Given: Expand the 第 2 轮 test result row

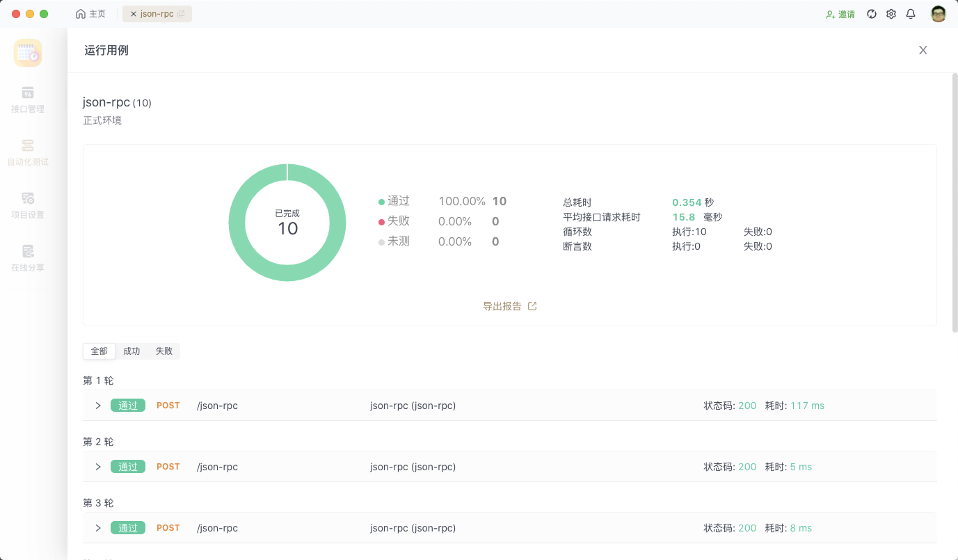Looking at the screenshot, I should click(97, 466).
